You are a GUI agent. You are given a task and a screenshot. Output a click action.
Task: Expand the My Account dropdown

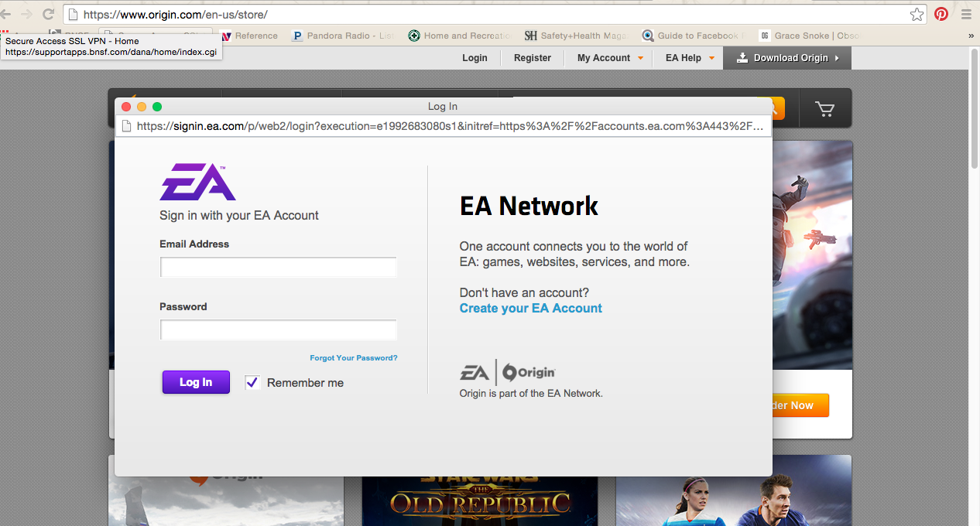tap(610, 58)
